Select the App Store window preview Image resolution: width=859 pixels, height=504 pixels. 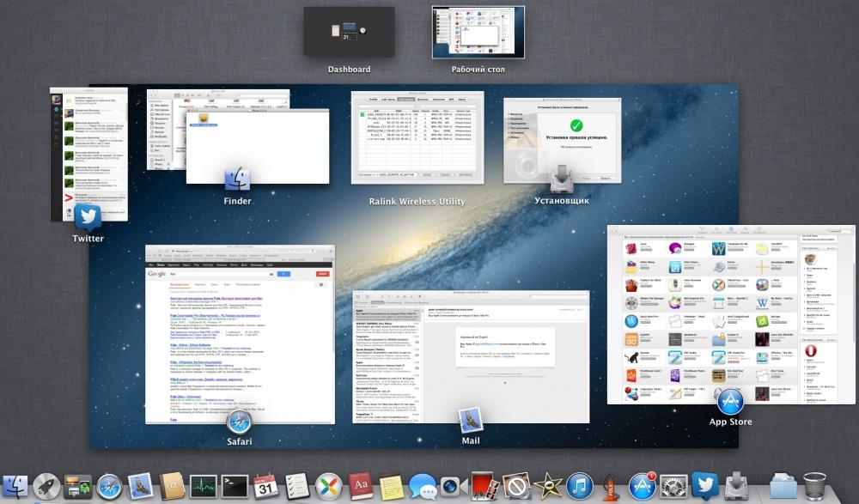731,315
